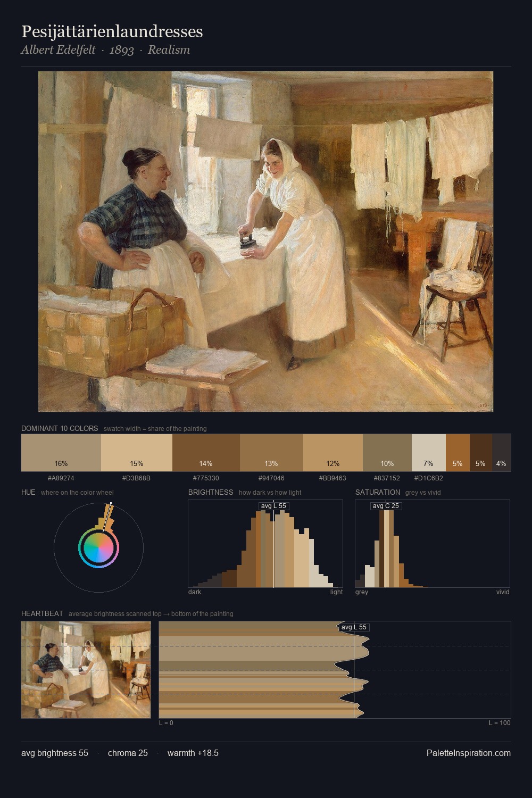Choose the 10% swatch #837152

click(387, 453)
